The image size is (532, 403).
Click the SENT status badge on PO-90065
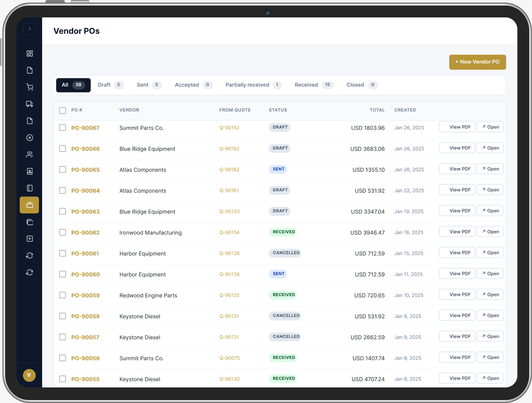click(x=278, y=169)
